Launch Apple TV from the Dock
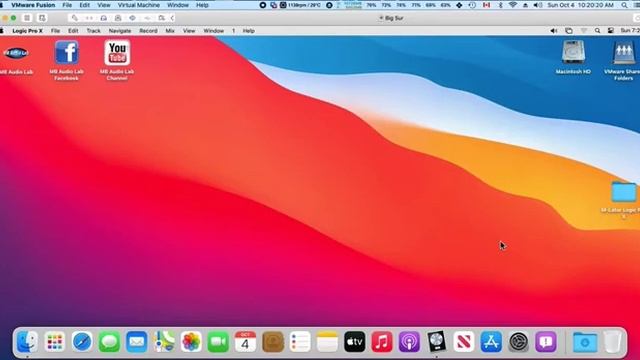The image size is (640, 360). pos(355,342)
